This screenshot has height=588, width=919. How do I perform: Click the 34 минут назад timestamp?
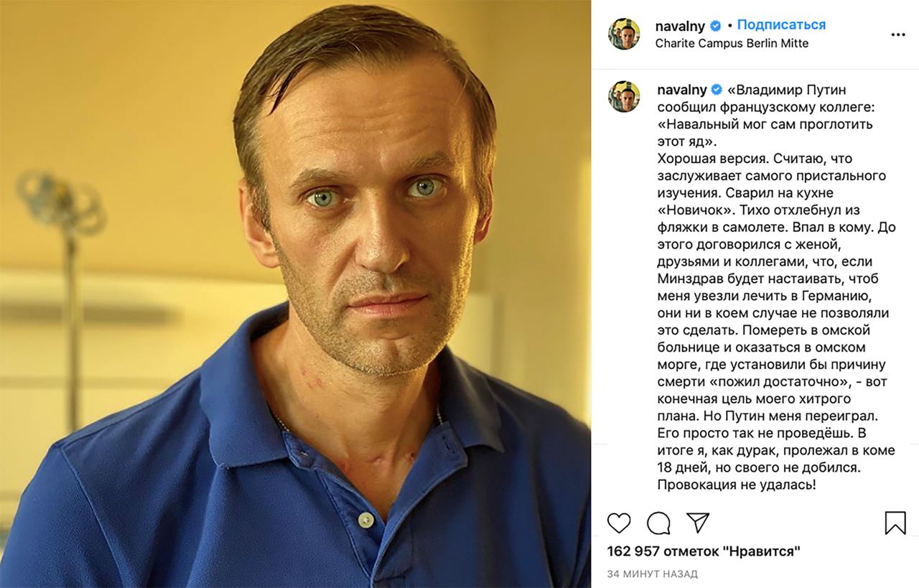tap(653, 574)
